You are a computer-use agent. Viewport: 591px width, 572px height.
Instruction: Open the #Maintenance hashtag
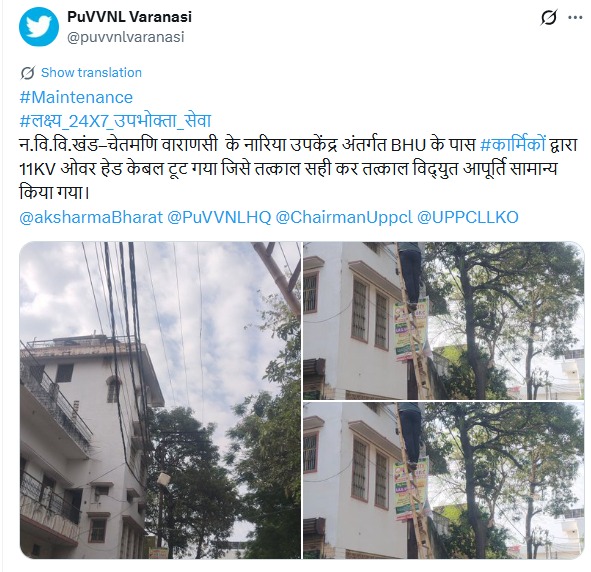[x=76, y=97]
